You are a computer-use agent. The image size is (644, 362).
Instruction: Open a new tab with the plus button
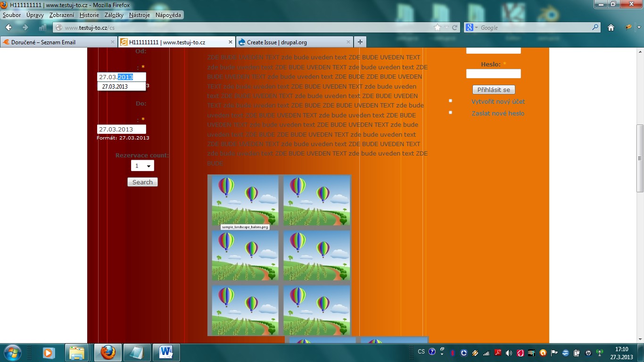(x=360, y=42)
